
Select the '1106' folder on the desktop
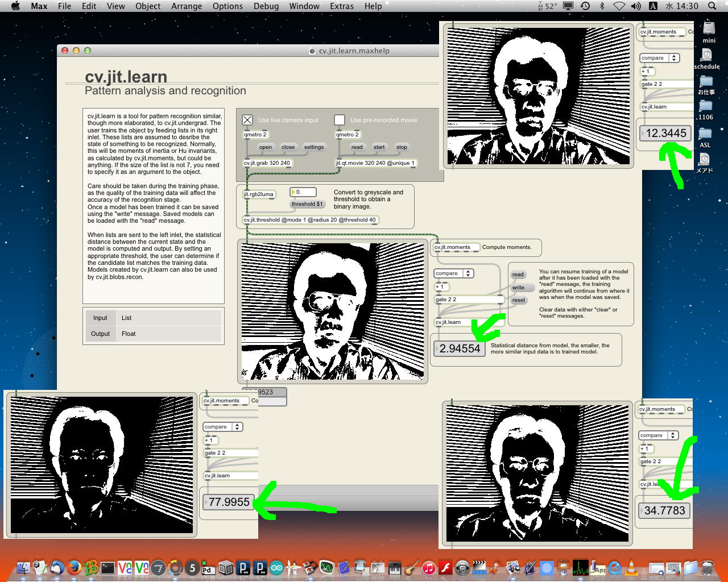(705, 109)
